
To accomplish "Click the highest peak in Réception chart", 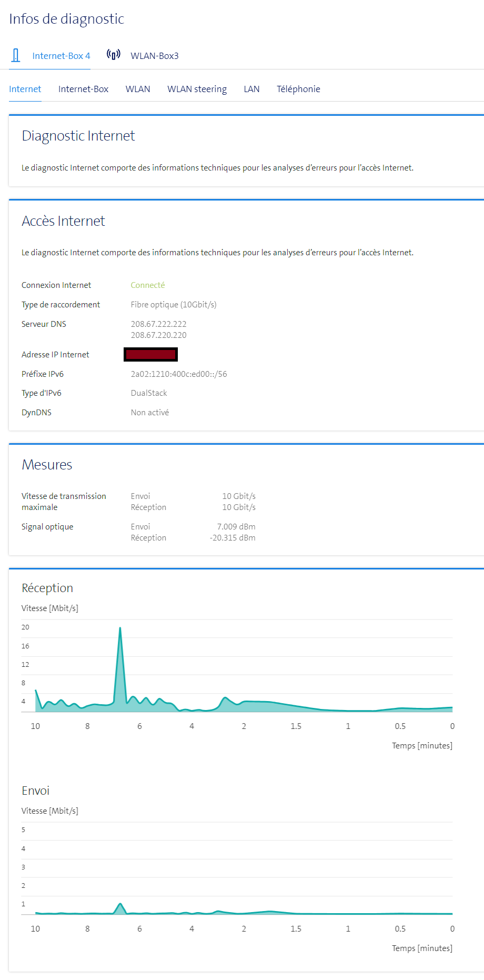I will point(120,629).
